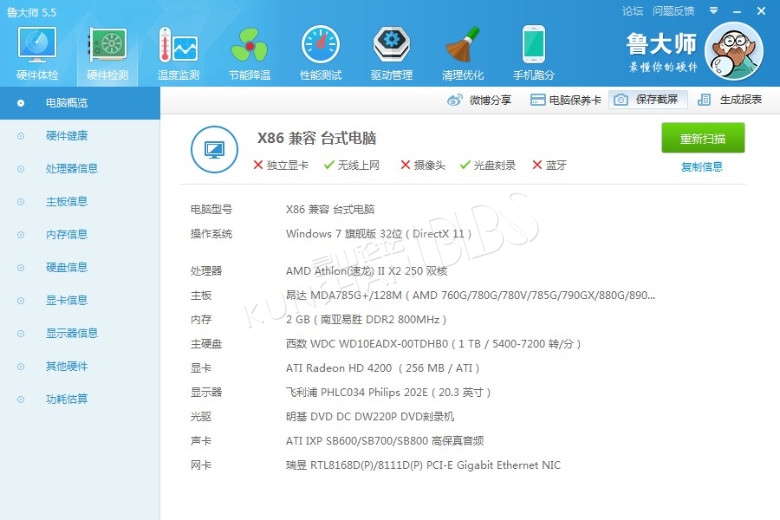Click the green 重新扫描 button

click(x=703, y=138)
